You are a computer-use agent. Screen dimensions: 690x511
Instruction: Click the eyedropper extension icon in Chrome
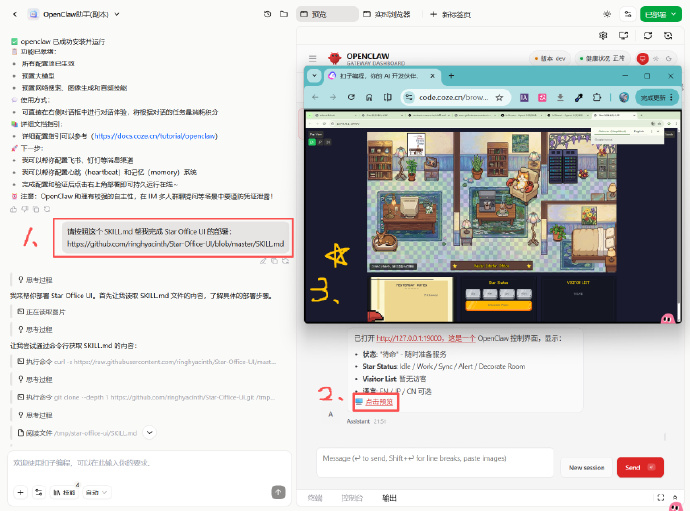coord(579,97)
